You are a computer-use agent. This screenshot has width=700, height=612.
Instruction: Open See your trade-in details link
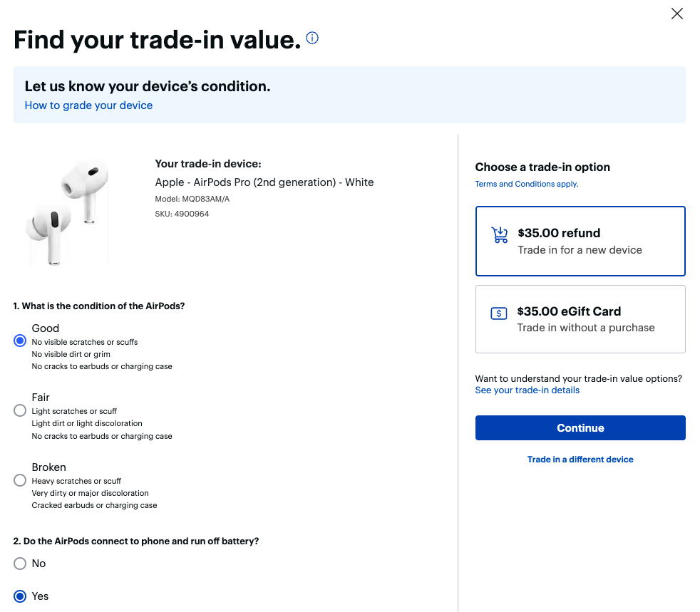pyautogui.click(x=527, y=390)
